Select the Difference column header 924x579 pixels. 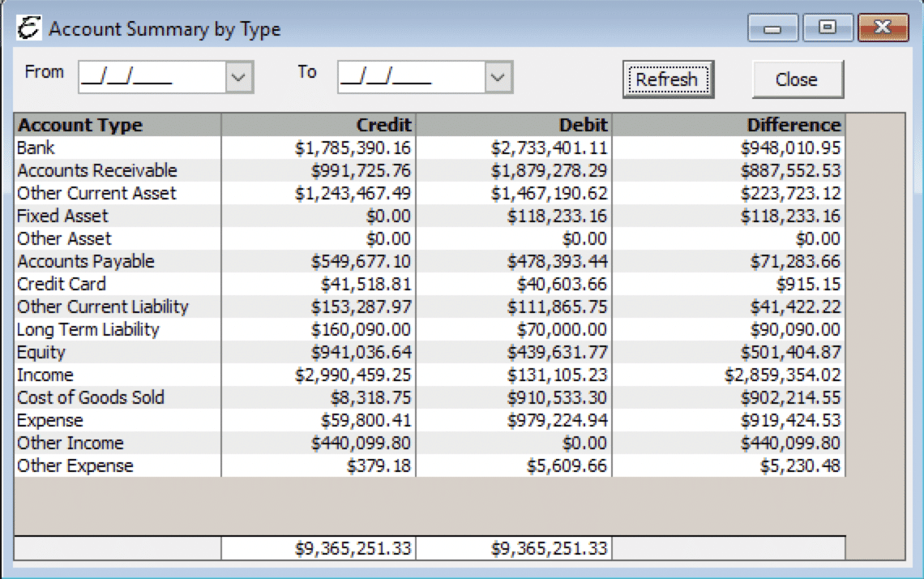pyautogui.click(x=727, y=125)
